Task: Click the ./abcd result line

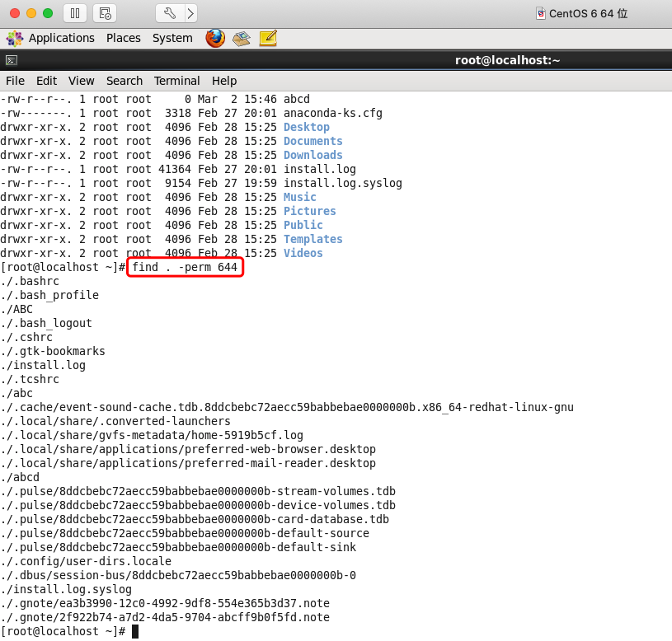Action: (x=20, y=477)
